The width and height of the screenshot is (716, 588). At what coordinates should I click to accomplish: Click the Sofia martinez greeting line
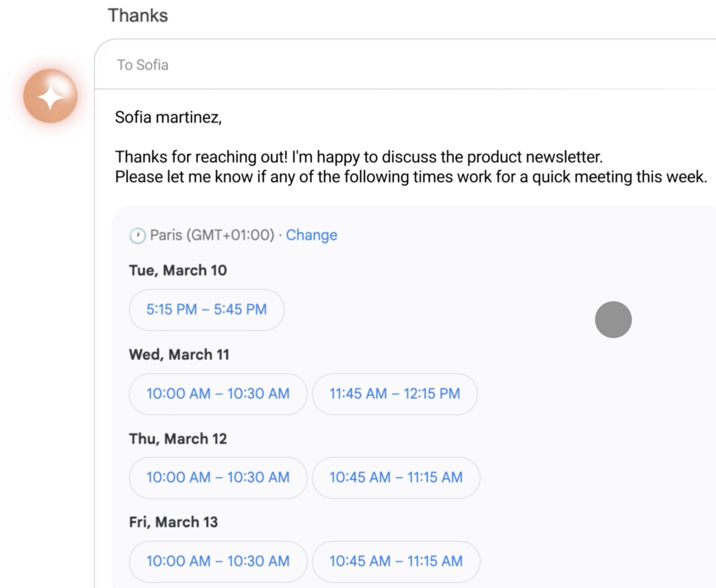point(168,118)
